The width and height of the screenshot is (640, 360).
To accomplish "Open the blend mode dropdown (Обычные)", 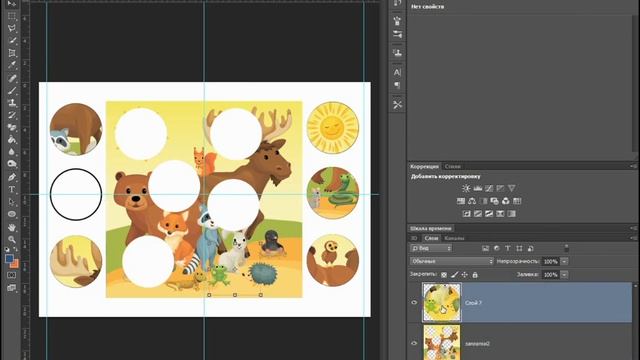I will click(452, 261).
